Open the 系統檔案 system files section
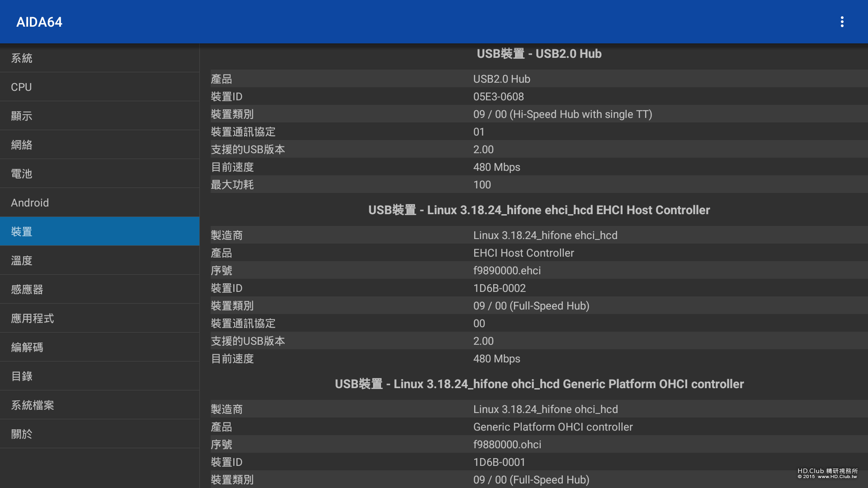 coord(99,405)
